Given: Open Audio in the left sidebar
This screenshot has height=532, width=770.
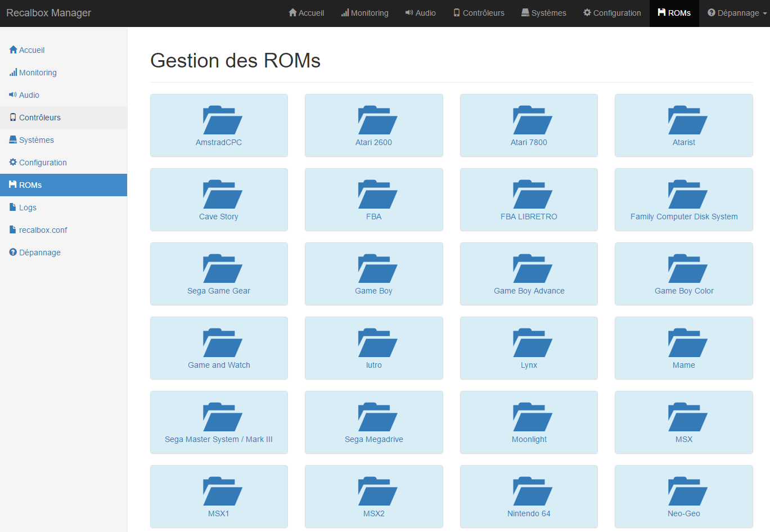Looking at the screenshot, I should (x=29, y=95).
